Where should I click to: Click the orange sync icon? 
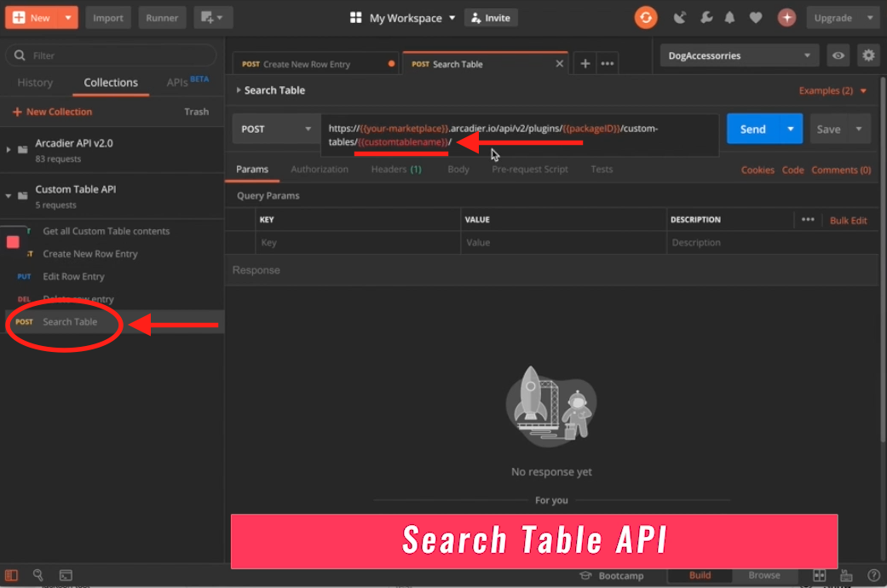tap(646, 18)
